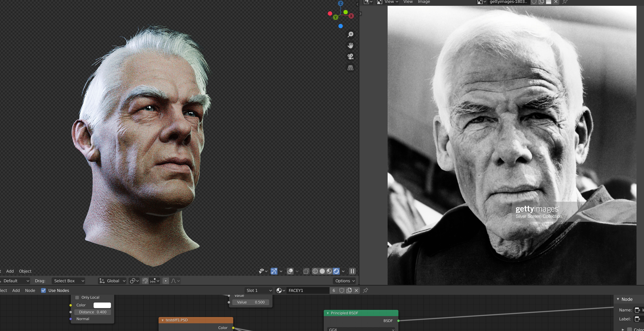Toggle the Use Nodes checkbox
This screenshot has height=331, width=644.
click(43, 290)
